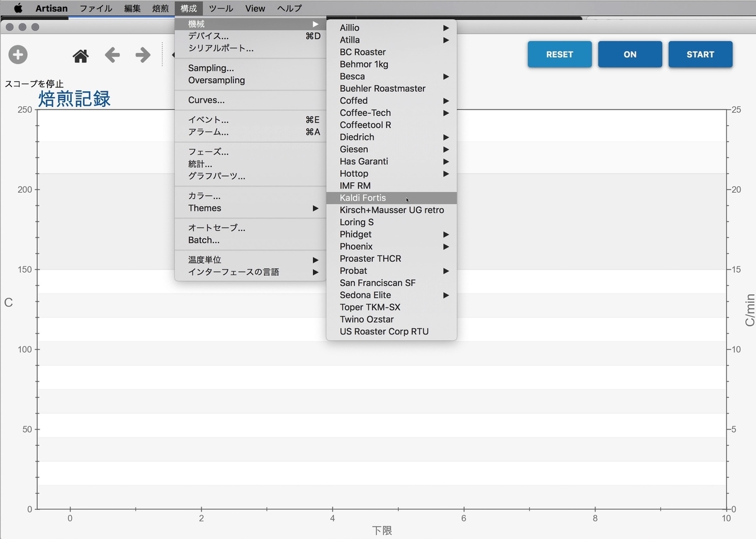Image resolution: width=756 pixels, height=539 pixels.
Task: Expand the Diedrich machine submenu
Action: [x=392, y=137]
